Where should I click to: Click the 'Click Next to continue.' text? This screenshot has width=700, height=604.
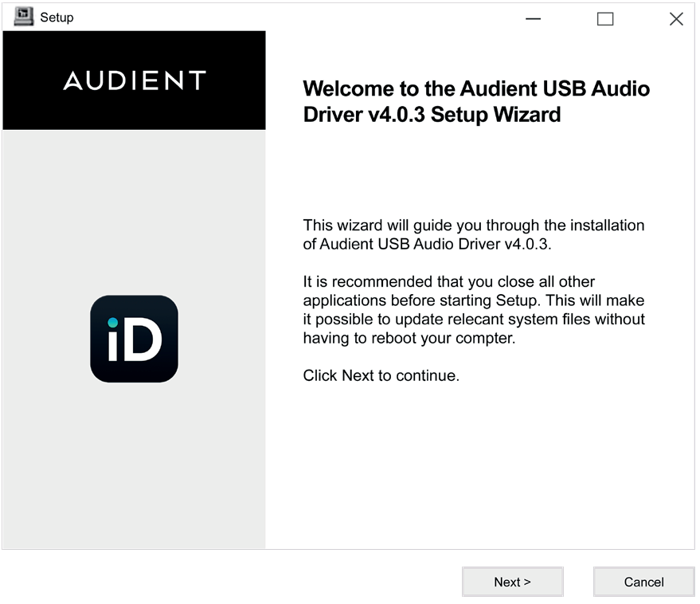point(381,376)
